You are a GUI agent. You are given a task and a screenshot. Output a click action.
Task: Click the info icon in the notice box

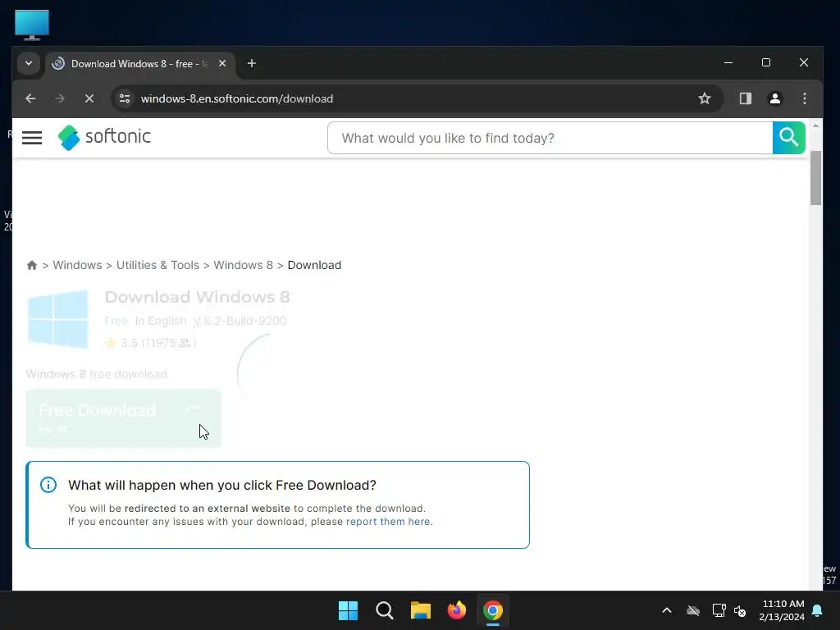(x=48, y=486)
